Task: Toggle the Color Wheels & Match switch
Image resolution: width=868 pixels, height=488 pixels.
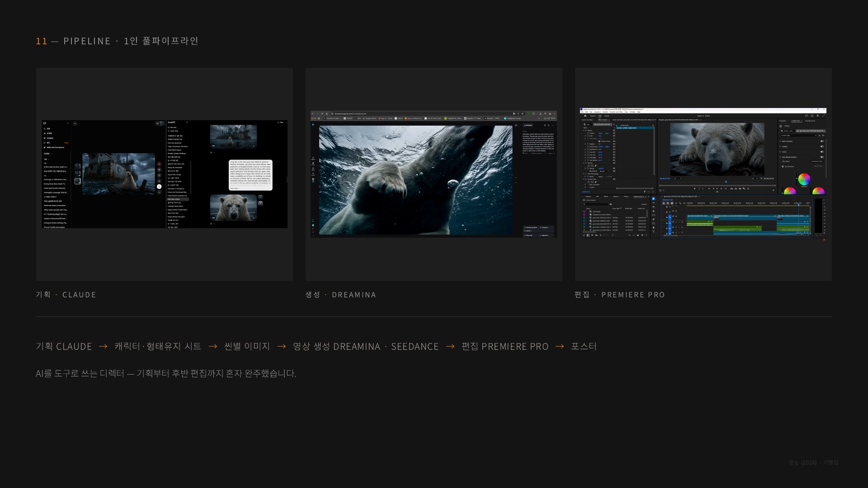Action: coord(822,157)
